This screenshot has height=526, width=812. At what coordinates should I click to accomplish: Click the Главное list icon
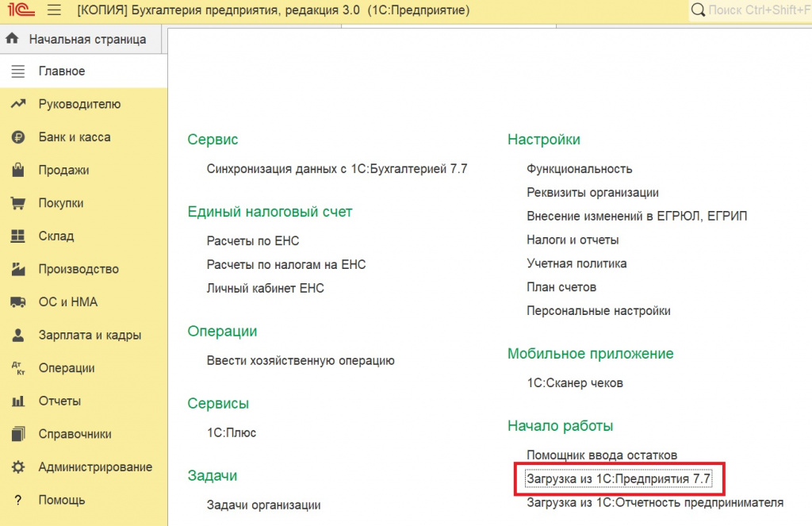pos(18,71)
